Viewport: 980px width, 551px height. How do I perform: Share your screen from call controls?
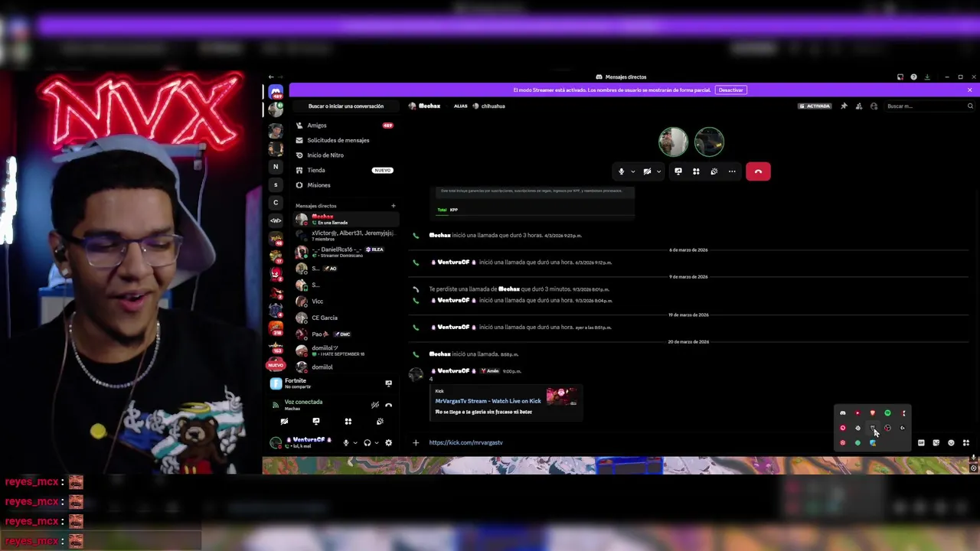point(678,171)
